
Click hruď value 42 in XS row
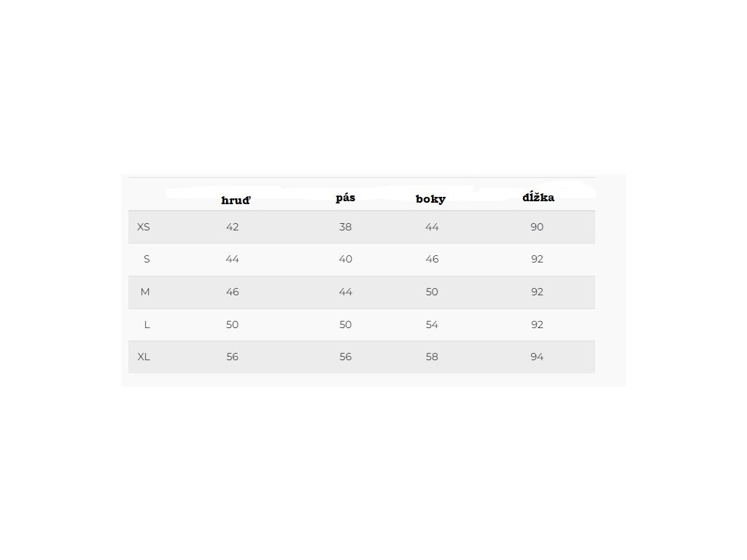(x=233, y=227)
